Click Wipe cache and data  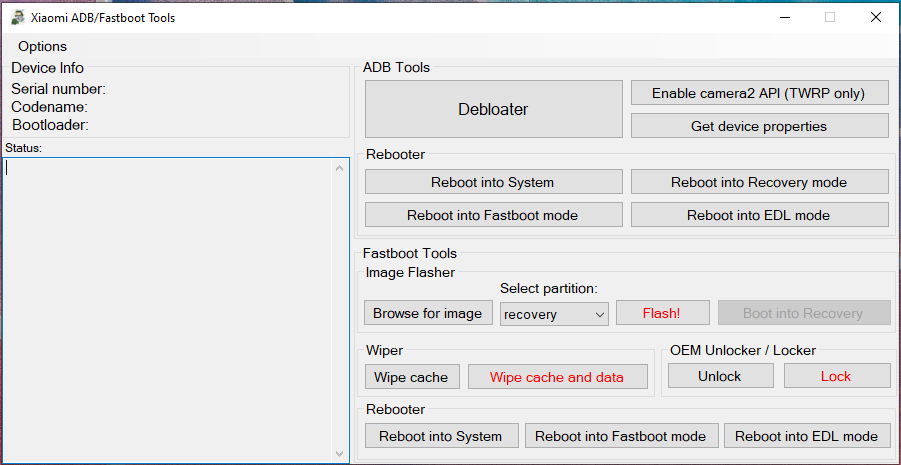[557, 377]
